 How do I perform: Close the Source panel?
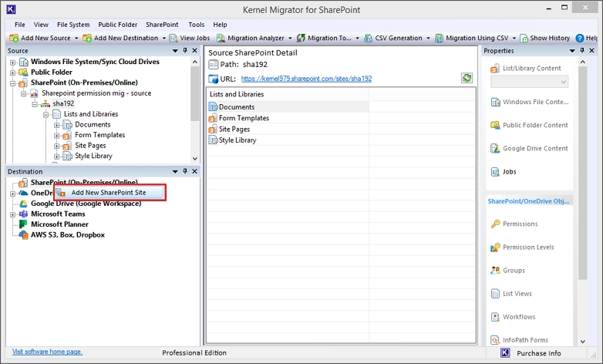pos(194,51)
